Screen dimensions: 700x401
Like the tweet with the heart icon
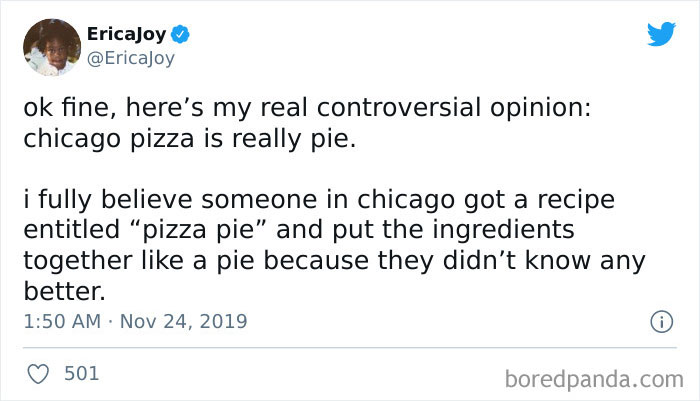point(36,373)
